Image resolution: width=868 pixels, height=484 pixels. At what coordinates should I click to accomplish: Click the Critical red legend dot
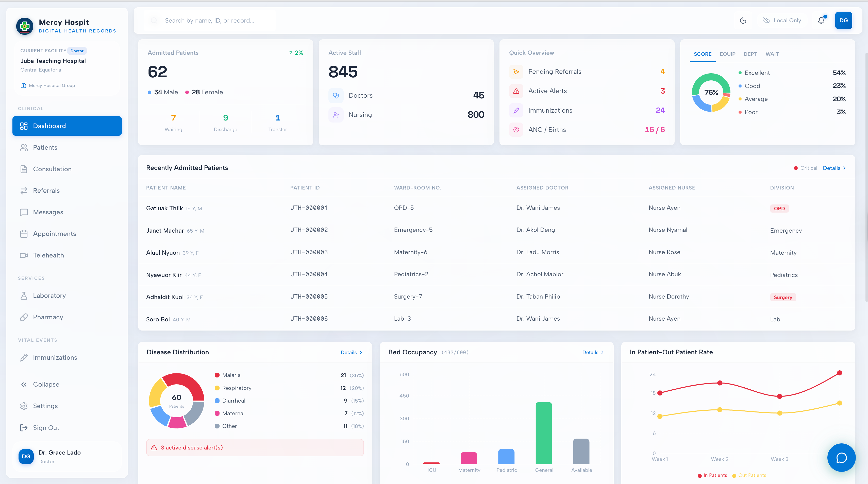[x=796, y=168]
